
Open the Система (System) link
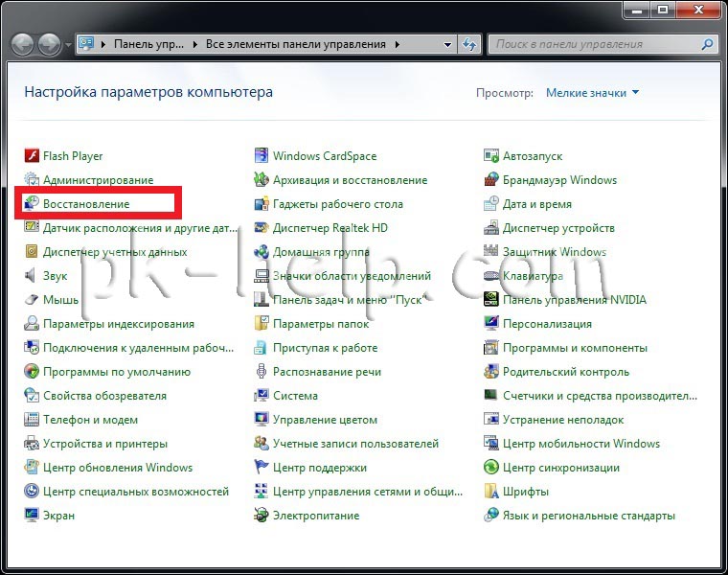(x=295, y=396)
